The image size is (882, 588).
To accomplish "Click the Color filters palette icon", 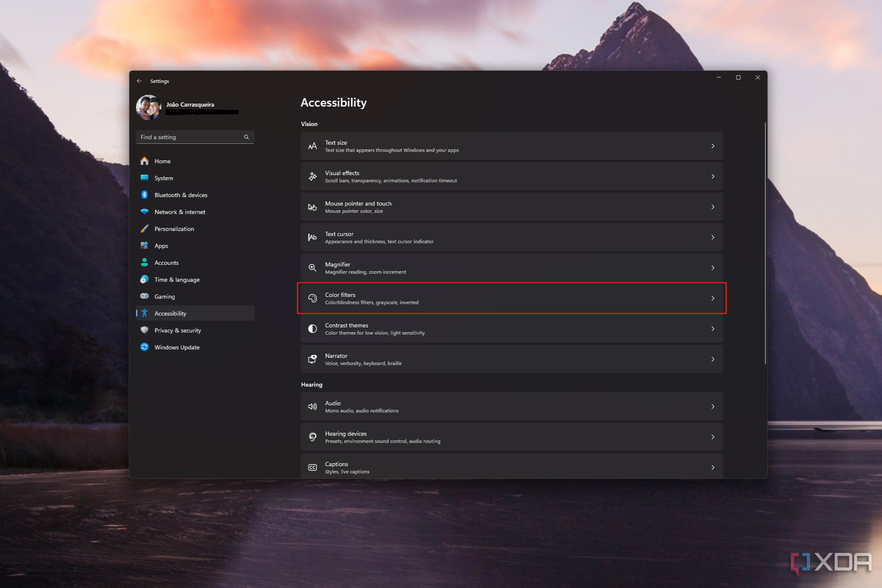I will (x=312, y=298).
